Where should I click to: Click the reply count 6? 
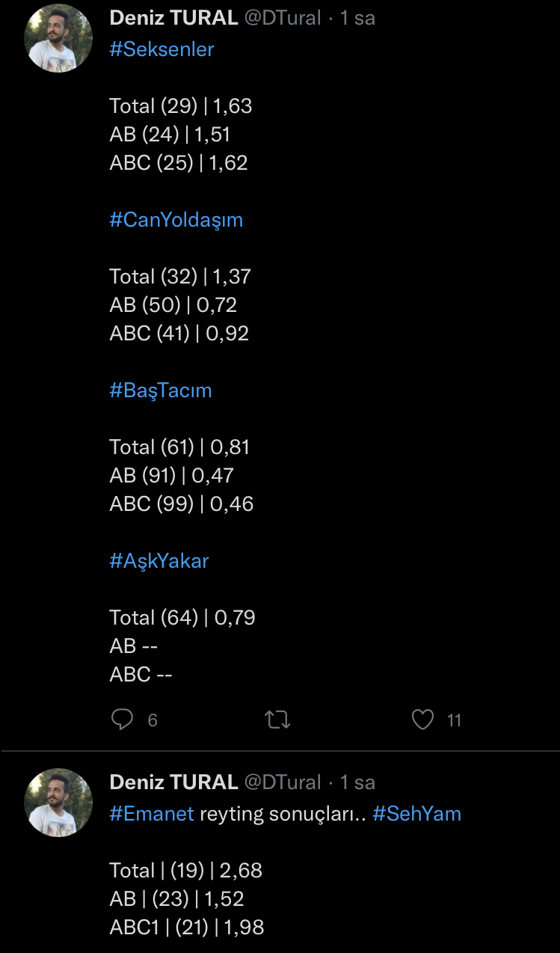pos(153,720)
